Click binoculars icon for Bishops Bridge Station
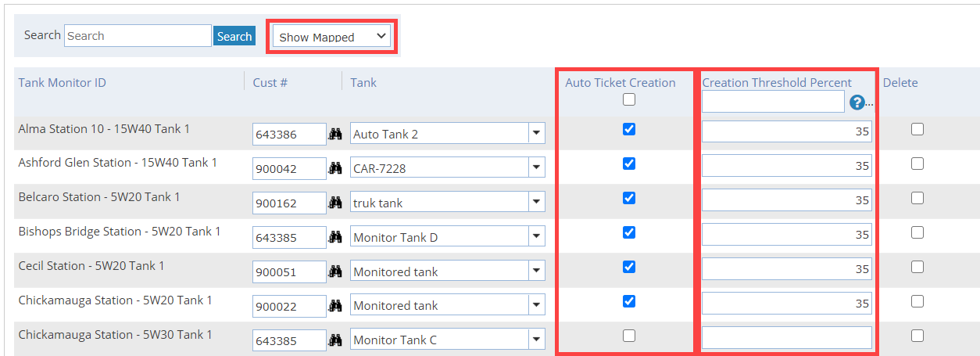The image size is (980, 356). point(336,237)
